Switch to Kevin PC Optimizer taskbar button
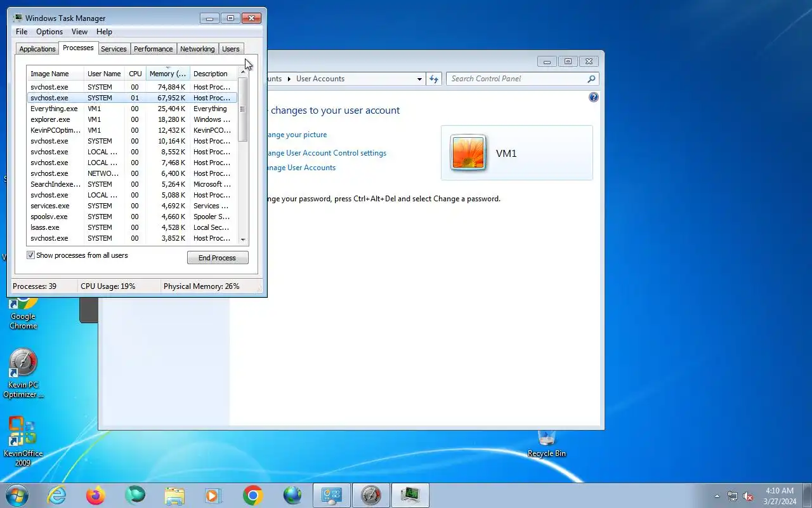Viewport: 812px width, 508px height. click(x=371, y=495)
